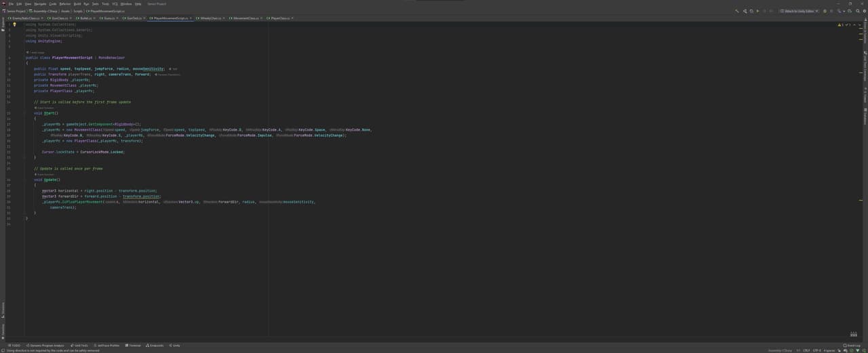The width and height of the screenshot is (868, 353).
Task: Open the Window menu
Action: [126, 3]
